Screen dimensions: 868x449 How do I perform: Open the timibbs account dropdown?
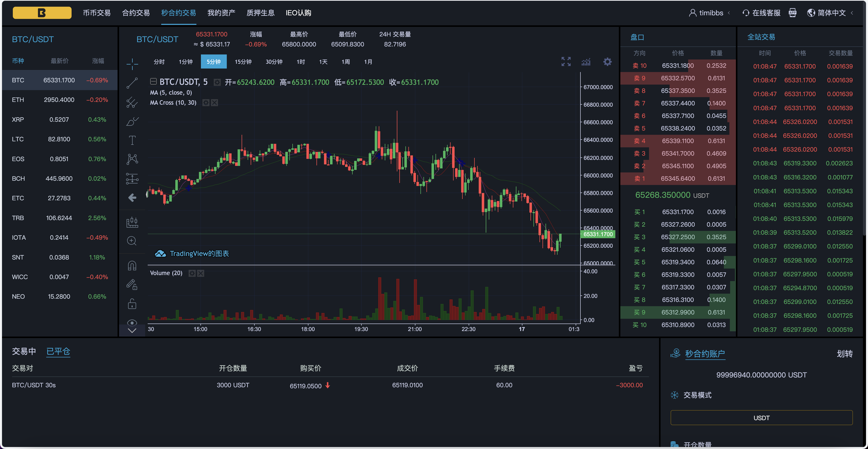click(x=711, y=13)
